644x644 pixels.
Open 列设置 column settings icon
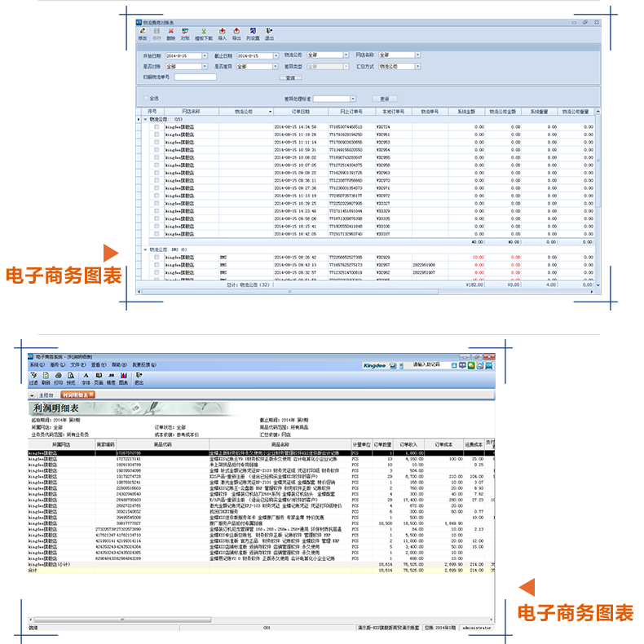(x=253, y=34)
